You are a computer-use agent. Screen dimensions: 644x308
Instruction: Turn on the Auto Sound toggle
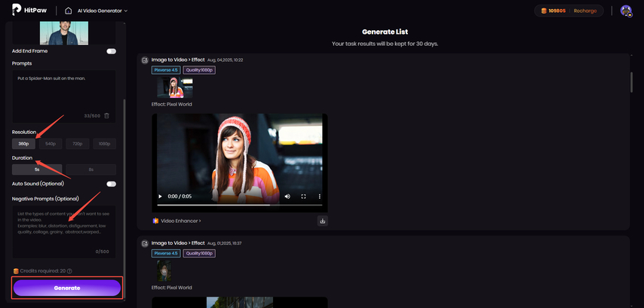111,184
